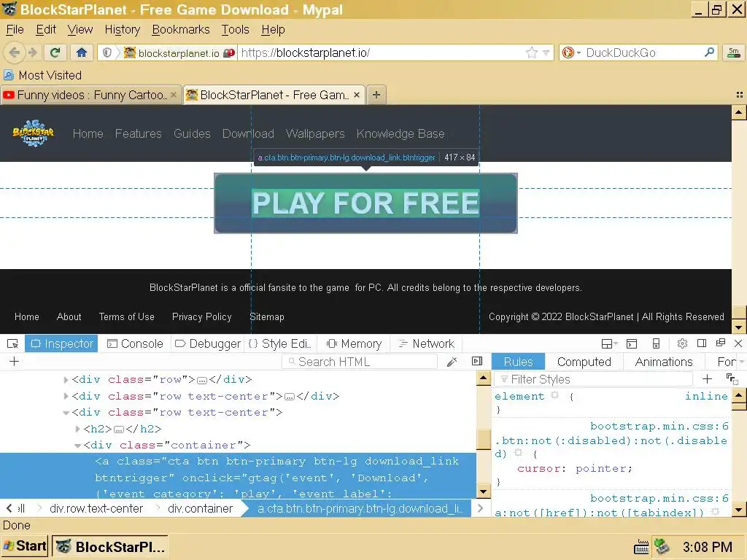747x560 pixels.
Task: Click plus icon to create new node
Action: pos(15,362)
